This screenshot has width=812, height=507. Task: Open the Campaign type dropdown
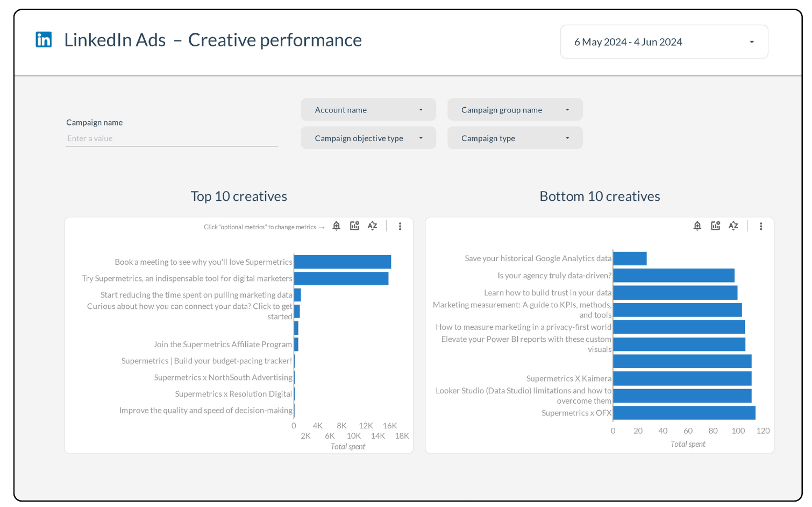point(515,138)
